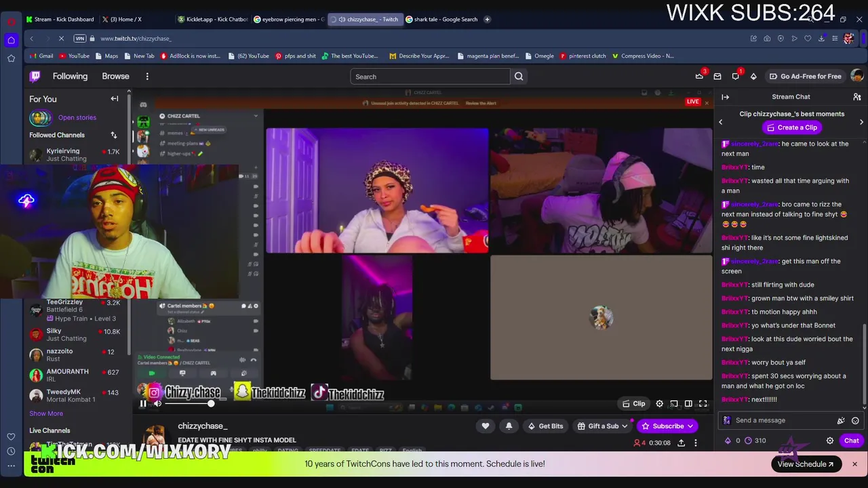Sort followed channels with the arrows icon

pos(114,135)
